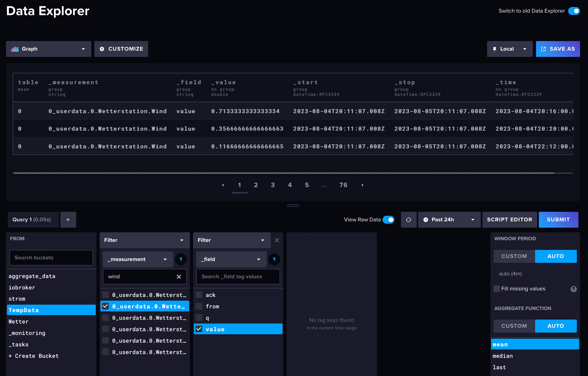
Task: Open the SCRIPT EDITOR
Action: pos(510,219)
